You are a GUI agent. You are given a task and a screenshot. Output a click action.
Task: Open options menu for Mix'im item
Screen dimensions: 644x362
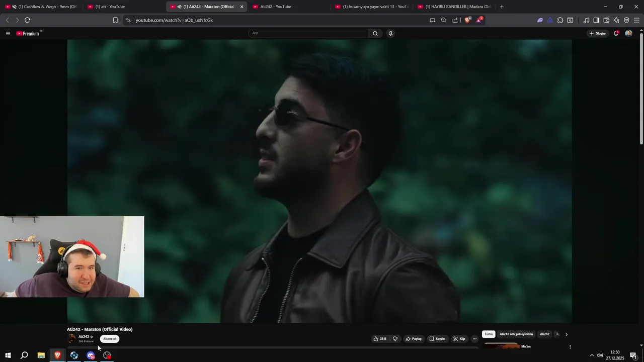570,347
